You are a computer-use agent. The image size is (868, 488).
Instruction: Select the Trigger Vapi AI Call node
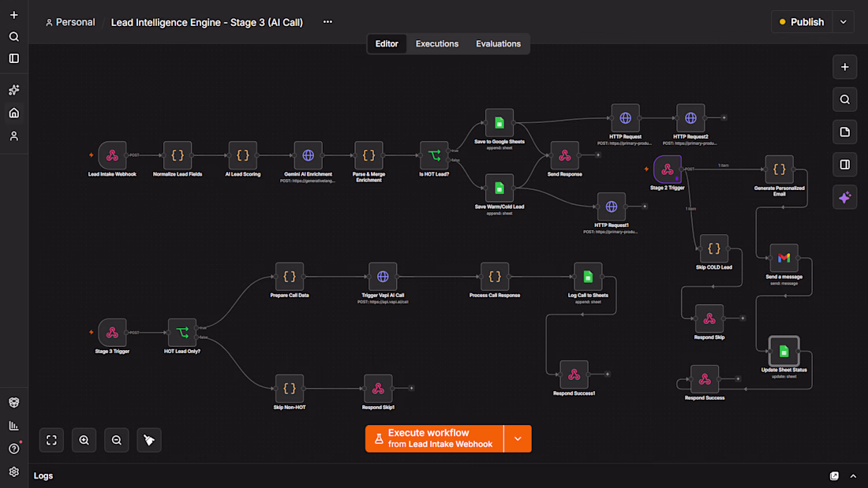pos(383,277)
